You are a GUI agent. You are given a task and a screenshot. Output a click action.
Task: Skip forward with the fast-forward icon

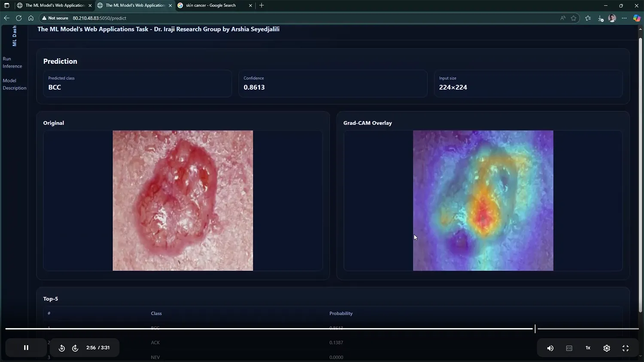(x=75, y=348)
